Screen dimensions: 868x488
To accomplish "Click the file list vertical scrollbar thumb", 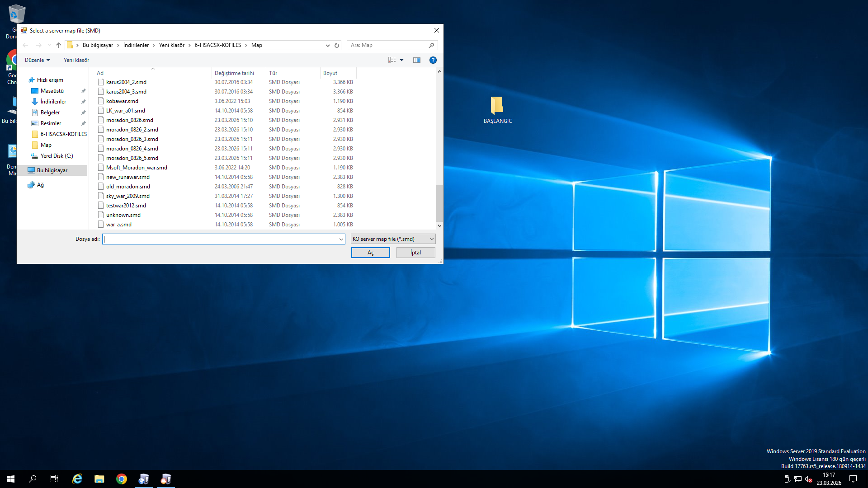I will click(439, 203).
